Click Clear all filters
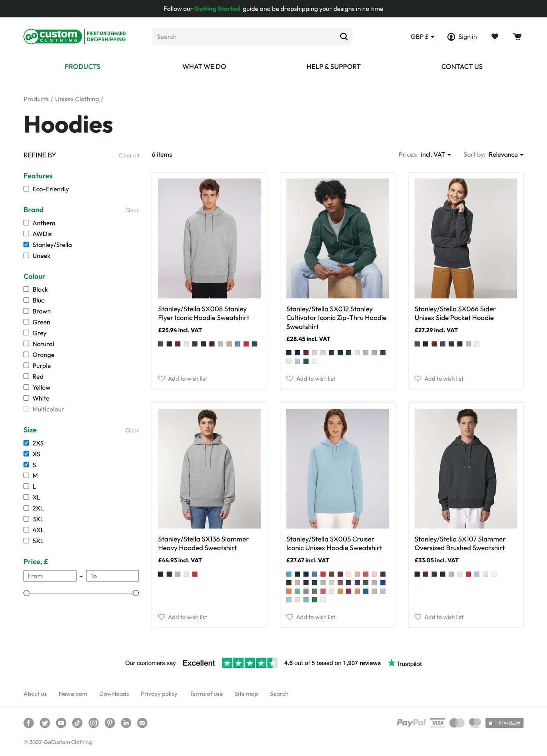The width and height of the screenshot is (547, 756). click(x=129, y=155)
